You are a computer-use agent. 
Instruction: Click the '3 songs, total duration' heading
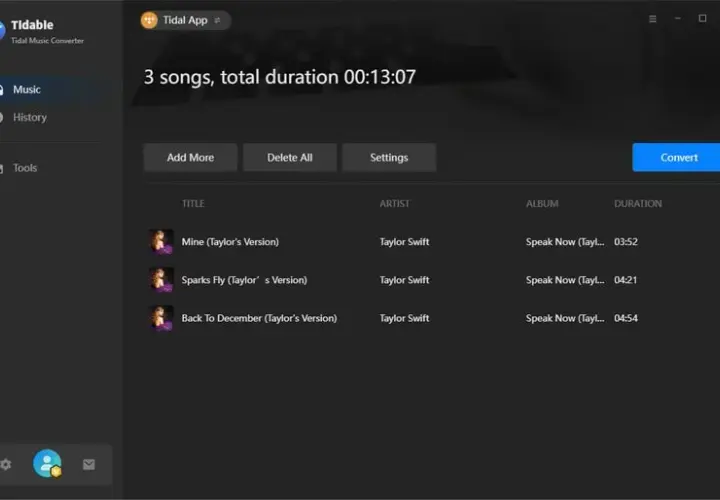(x=280, y=77)
